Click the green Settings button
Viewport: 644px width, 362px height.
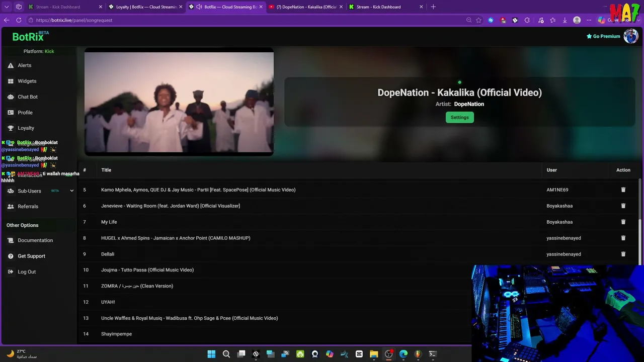tap(459, 117)
